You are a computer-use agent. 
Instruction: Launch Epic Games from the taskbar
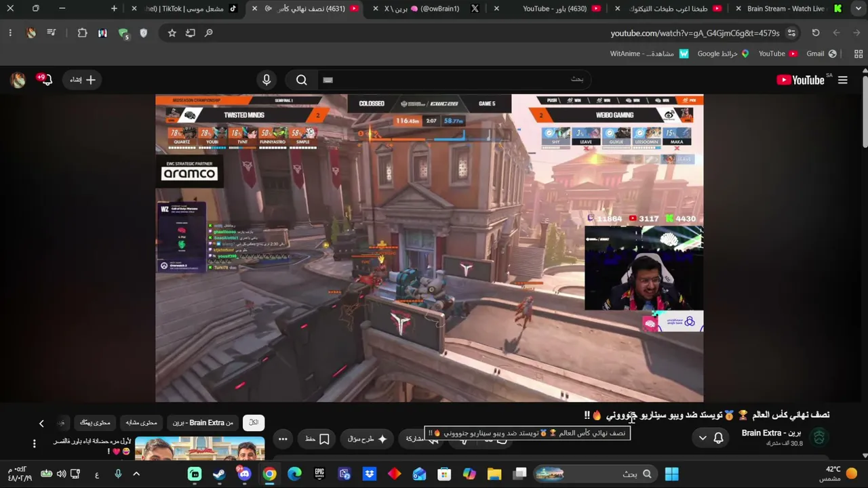(x=319, y=474)
